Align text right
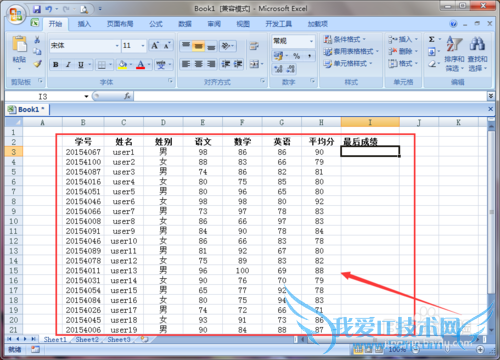 coord(211,64)
